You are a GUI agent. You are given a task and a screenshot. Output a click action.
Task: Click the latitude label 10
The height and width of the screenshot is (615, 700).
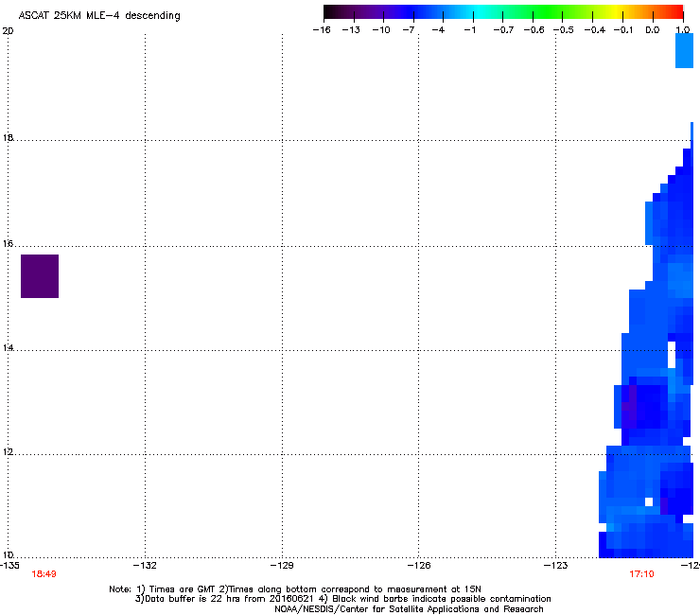tap(8, 555)
